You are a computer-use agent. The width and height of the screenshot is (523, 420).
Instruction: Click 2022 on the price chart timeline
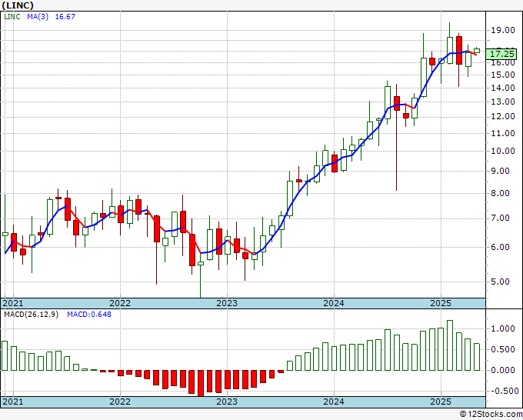(120, 303)
